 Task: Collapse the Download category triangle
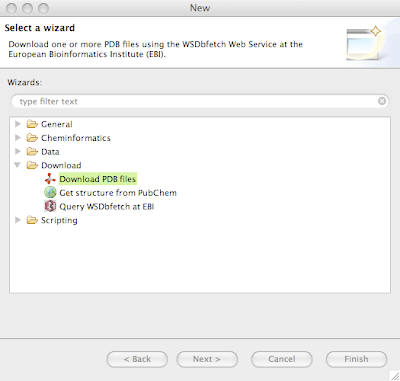click(x=18, y=165)
